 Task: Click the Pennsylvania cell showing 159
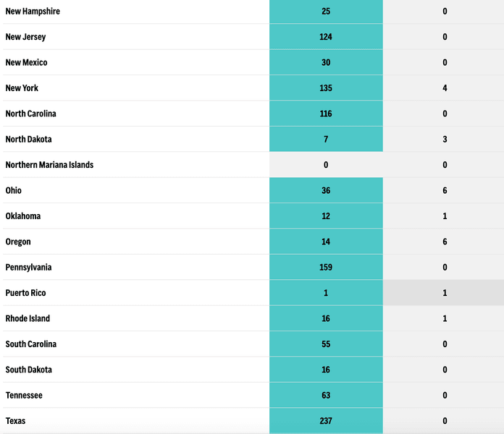[x=326, y=268]
